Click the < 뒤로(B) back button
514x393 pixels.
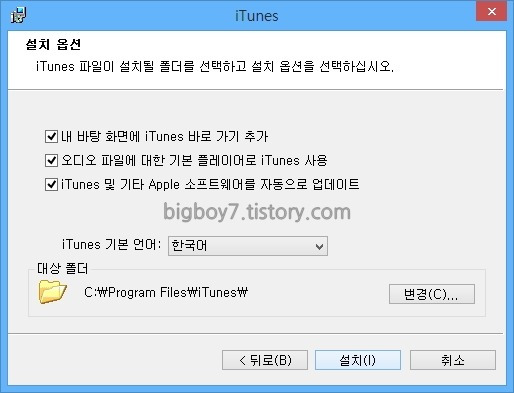tap(265, 360)
